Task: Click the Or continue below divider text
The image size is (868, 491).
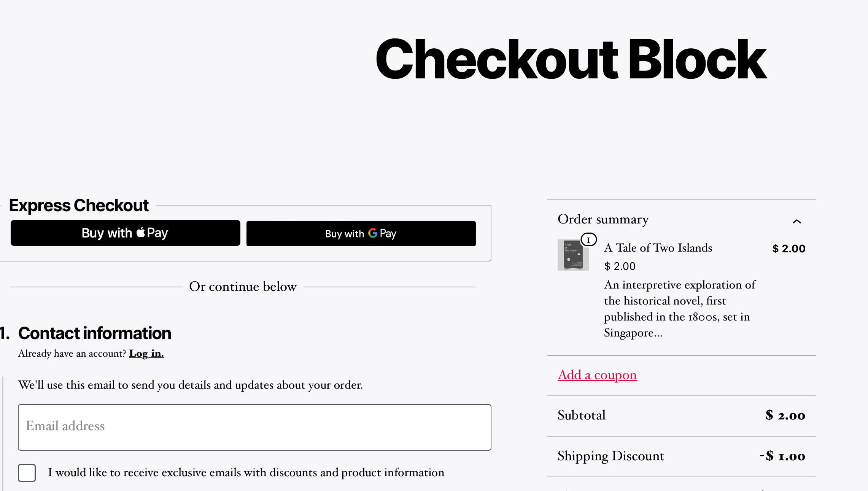Action: pos(243,287)
